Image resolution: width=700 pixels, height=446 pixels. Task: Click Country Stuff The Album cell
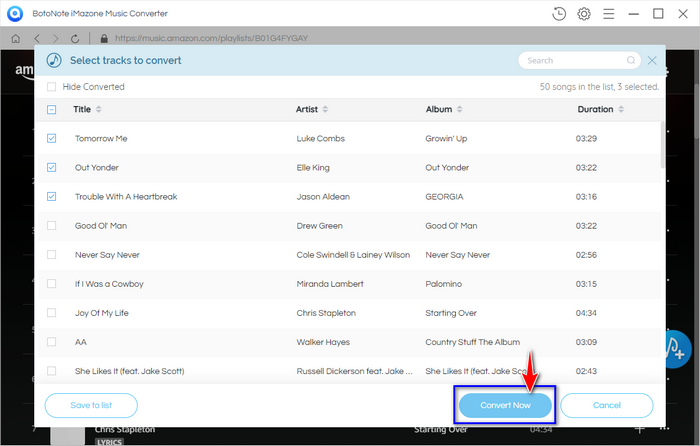[472, 342]
